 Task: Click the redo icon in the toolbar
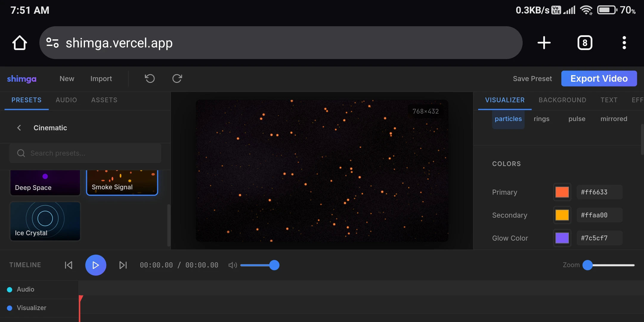[177, 78]
